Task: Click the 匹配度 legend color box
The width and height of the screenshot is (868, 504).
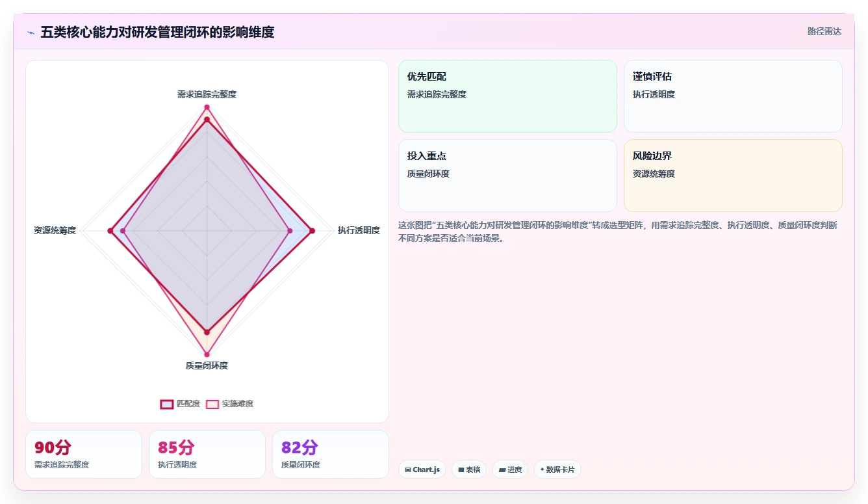Action: (x=167, y=404)
